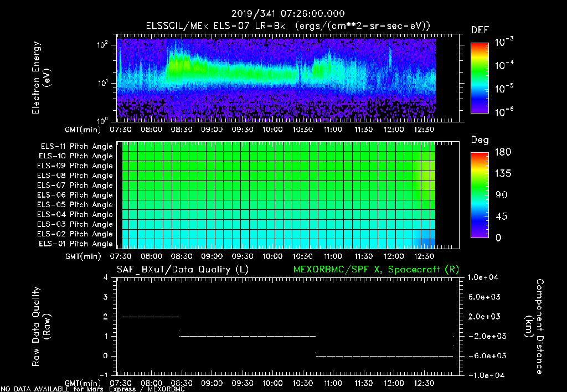The width and height of the screenshot is (567, 392).
Task: Click the ELS-07 Pitch Angle label
Action: tap(75, 185)
